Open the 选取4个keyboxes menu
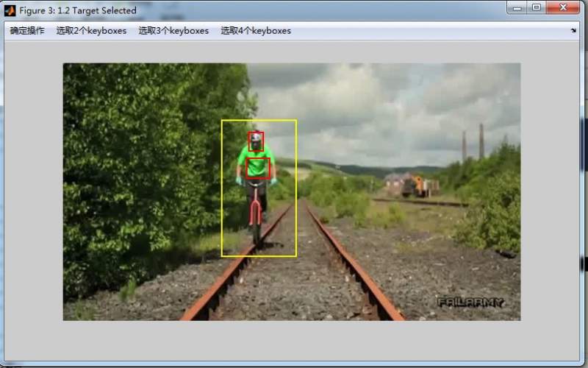This screenshot has width=588, height=368. tap(256, 31)
